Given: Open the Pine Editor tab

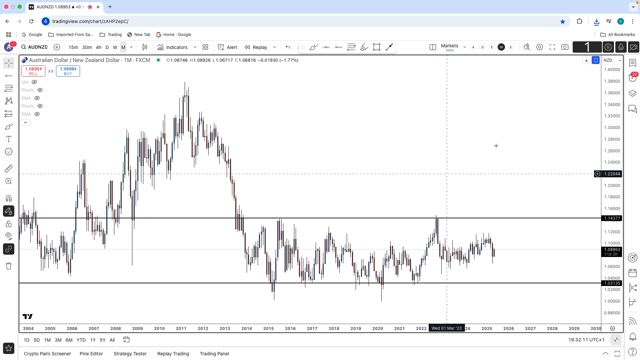Looking at the screenshot, I should pyautogui.click(x=91, y=354).
